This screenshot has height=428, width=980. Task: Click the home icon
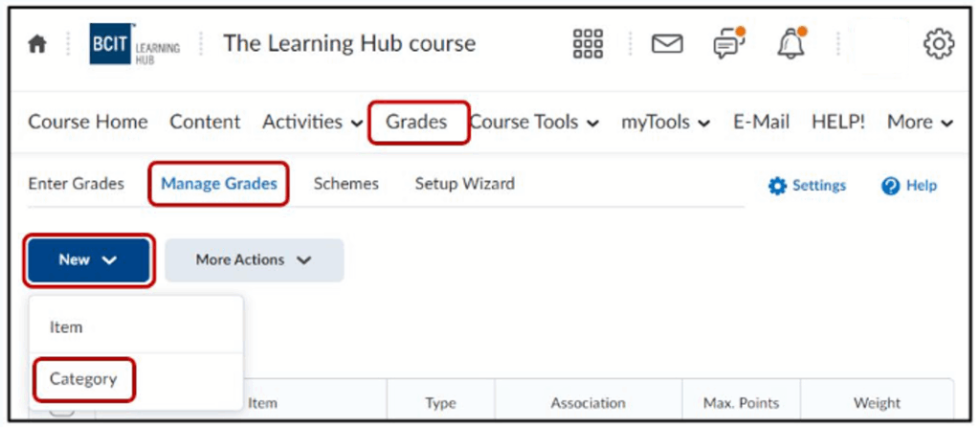pyautogui.click(x=38, y=45)
